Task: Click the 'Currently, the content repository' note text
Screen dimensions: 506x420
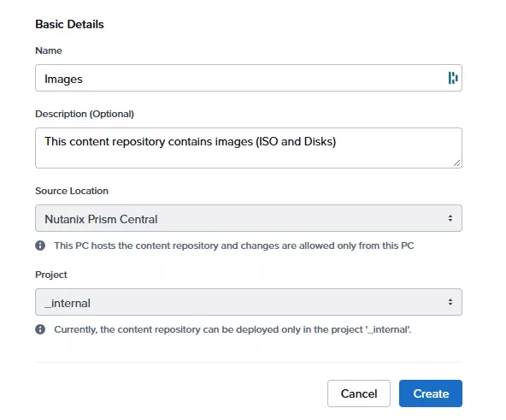Action: 232,329
